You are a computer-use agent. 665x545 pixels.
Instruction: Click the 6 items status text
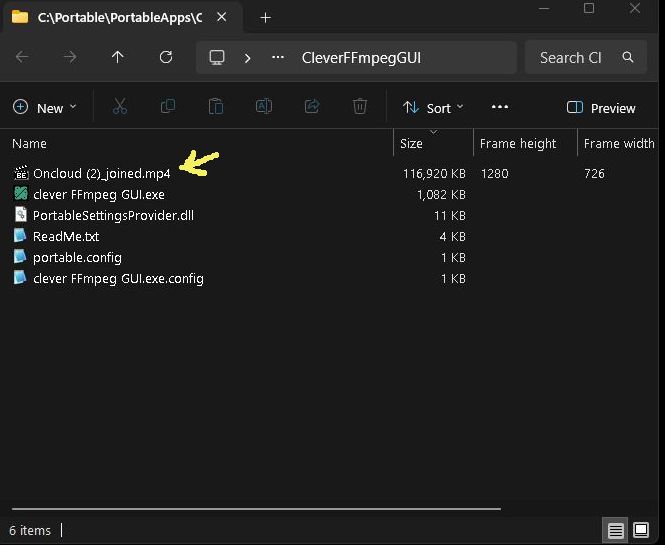tap(30, 530)
